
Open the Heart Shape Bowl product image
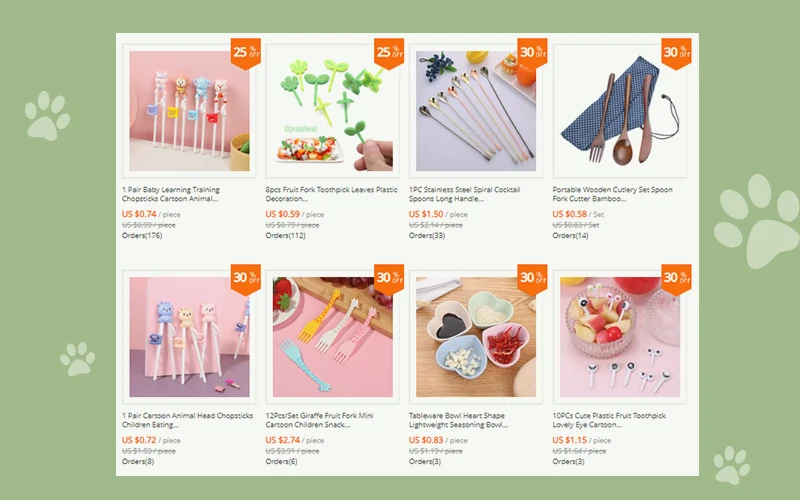(476, 337)
